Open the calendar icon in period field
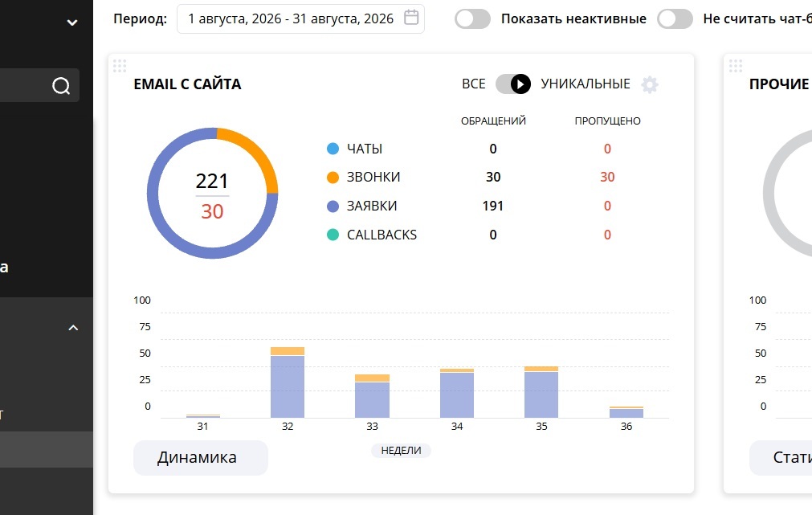The height and width of the screenshot is (515, 812). [x=411, y=18]
